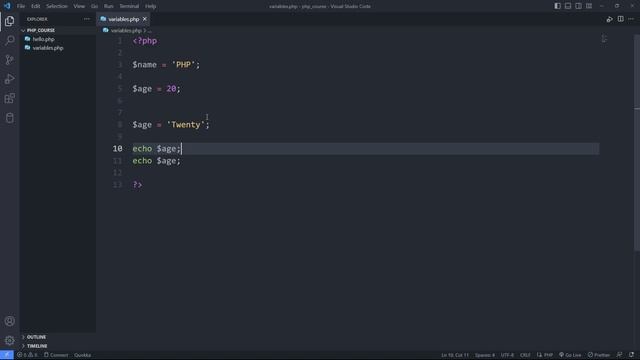This screenshot has height=360, width=640.
Task: Open Explorer panel More Actions ellipsis
Action: coord(87,19)
